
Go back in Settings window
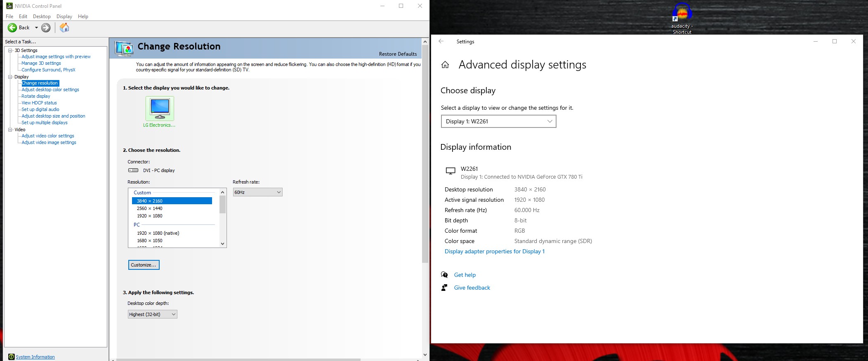[x=441, y=41]
